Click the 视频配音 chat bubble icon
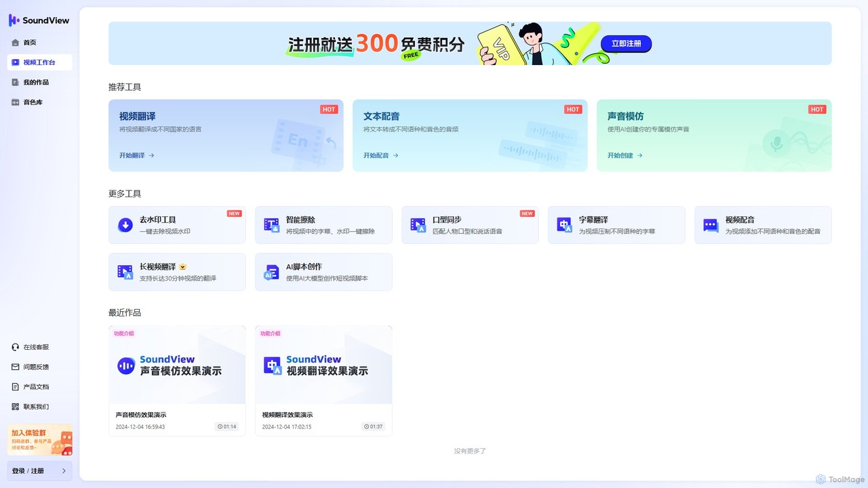Screen dimensions: 868x488 point(711,226)
